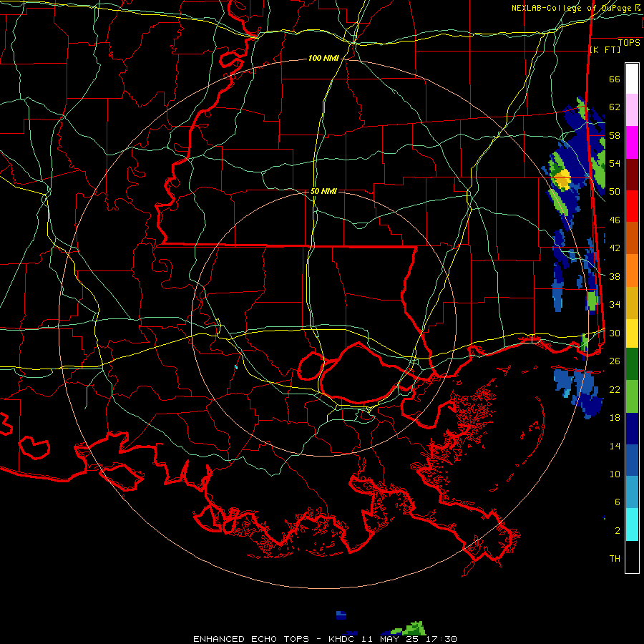Click the black TH threshold swatch in legend
Image resolution: width=644 pixels, height=644 pixels.
coord(632,557)
